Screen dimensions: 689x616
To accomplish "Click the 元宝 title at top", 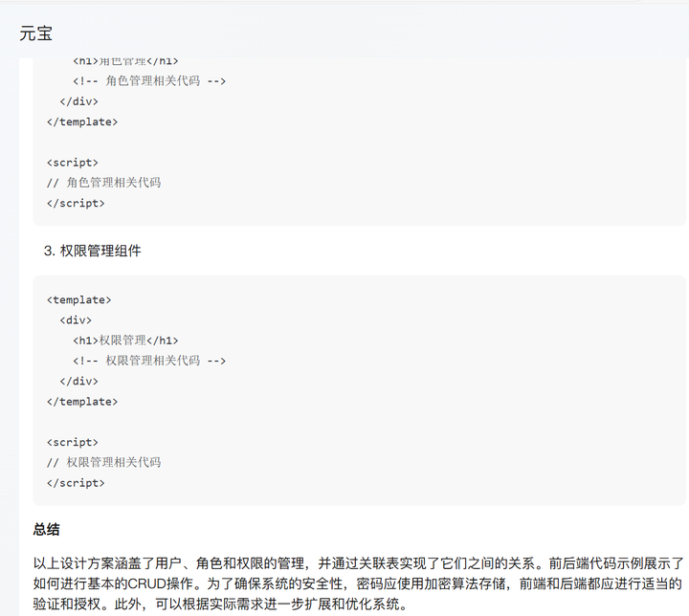I will coord(35,33).
